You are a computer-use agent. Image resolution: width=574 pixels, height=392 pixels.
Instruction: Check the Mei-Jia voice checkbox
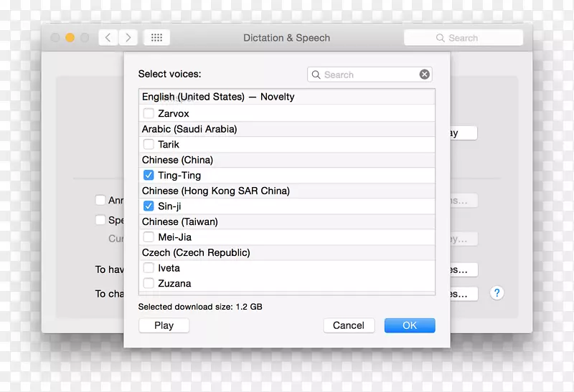click(x=149, y=237)
